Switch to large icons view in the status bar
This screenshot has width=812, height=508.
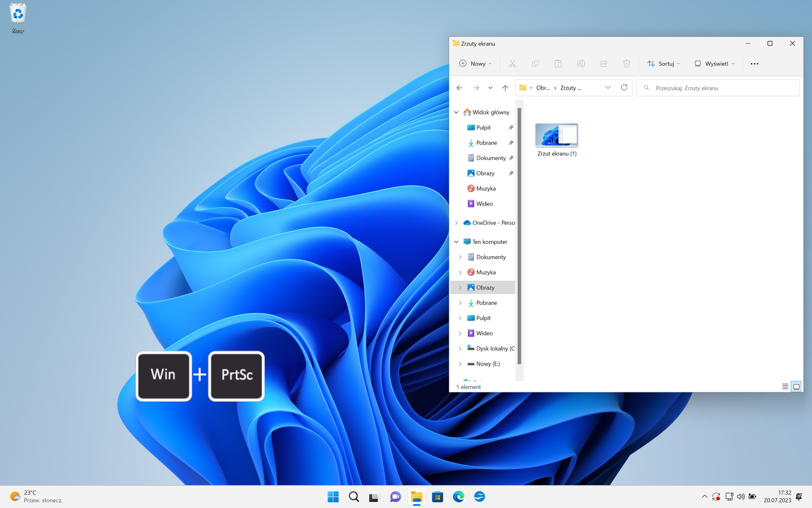[x=797, y=387]
